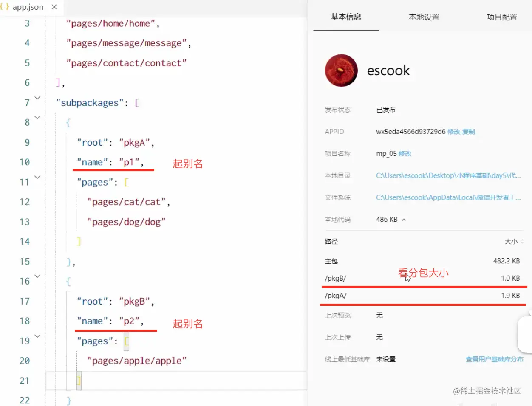Sort the path list by 大小
532x406 pixels.
click(514, 241)
